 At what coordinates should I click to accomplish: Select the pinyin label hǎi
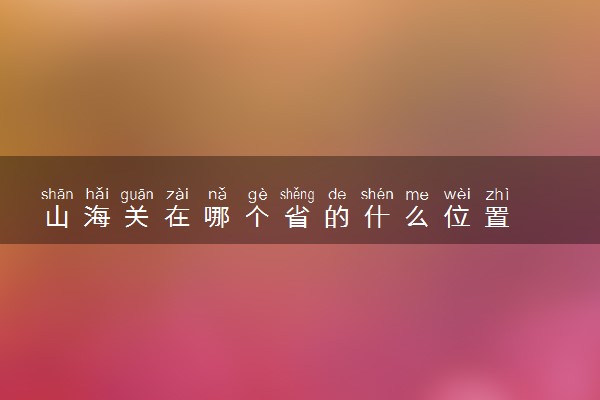point(97,194)
